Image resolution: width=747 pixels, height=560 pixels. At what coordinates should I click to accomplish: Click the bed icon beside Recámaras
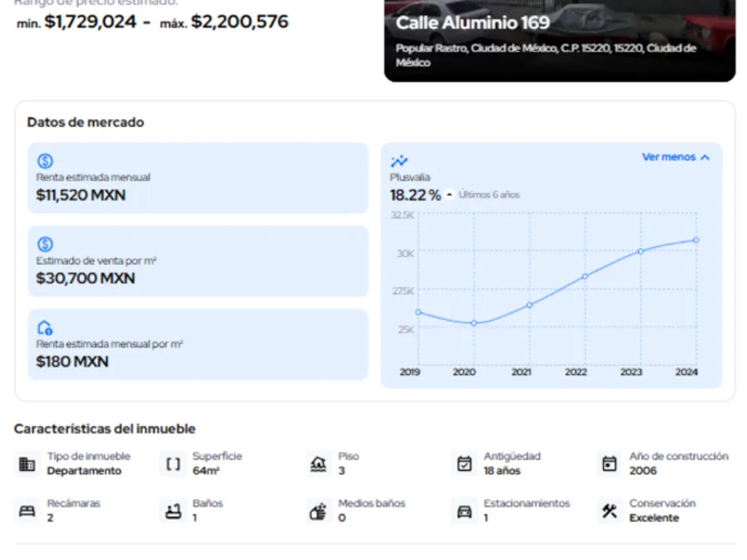pos(27,511)
